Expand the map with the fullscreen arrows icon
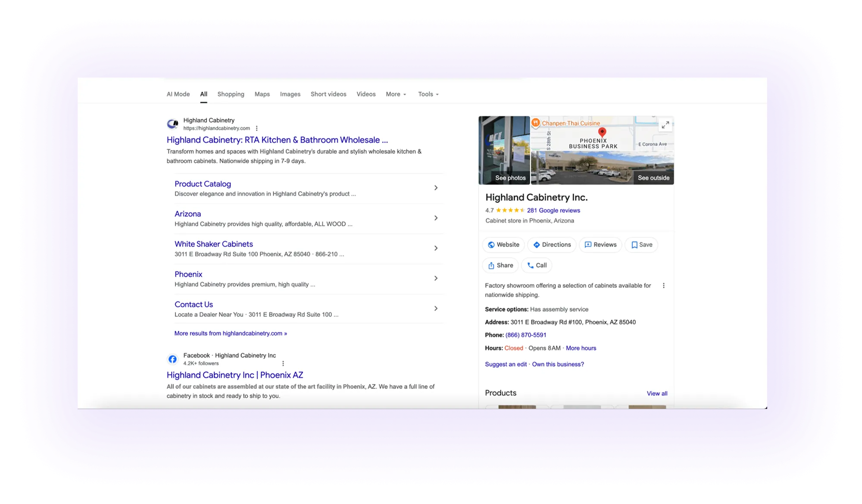 click(665, 125)
